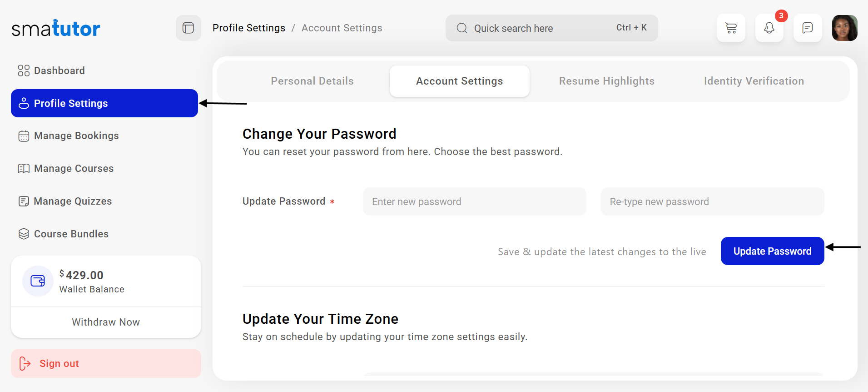The width and height of the screenshot is (868, 392).
Task: Open the notifications bell
Action: tap(769, 28)
